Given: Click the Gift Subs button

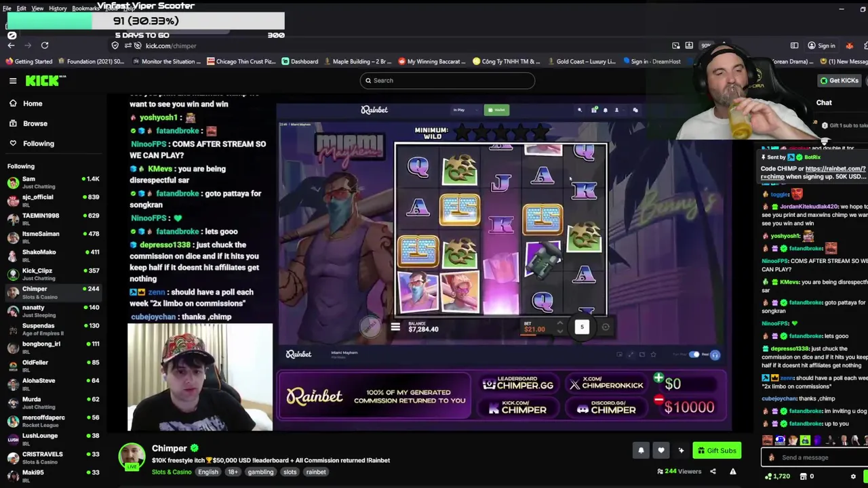Looking at the screenshot, I should pyautogui.click(x=717, y=451).
